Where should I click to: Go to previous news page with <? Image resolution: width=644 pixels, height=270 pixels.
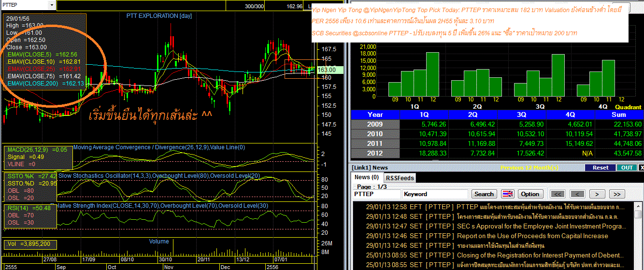pos(577,194)
